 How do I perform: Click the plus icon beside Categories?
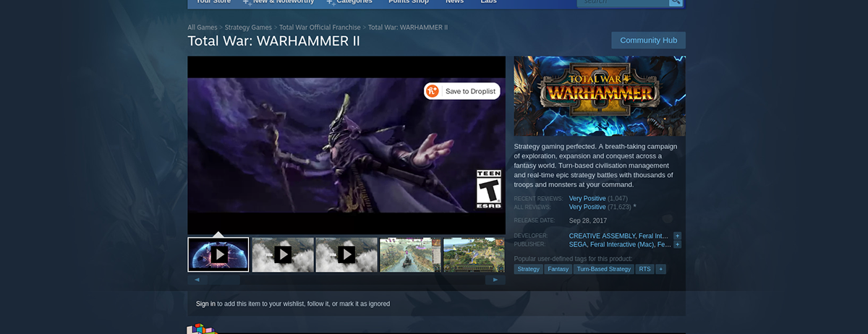331,2
